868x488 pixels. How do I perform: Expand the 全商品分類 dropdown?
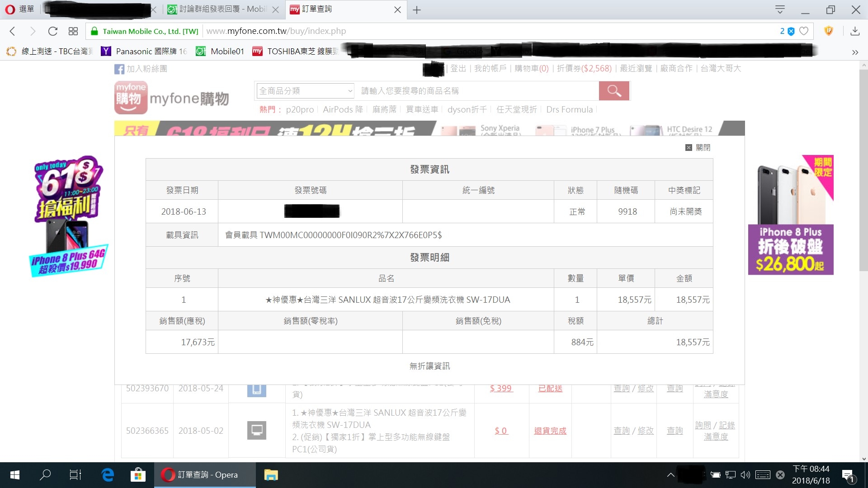[305, 91]
